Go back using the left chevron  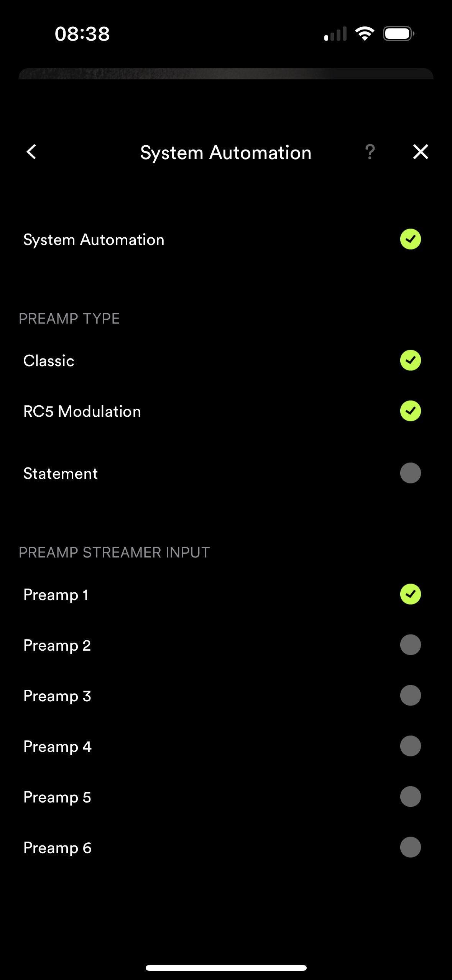(x=31, y=152)
